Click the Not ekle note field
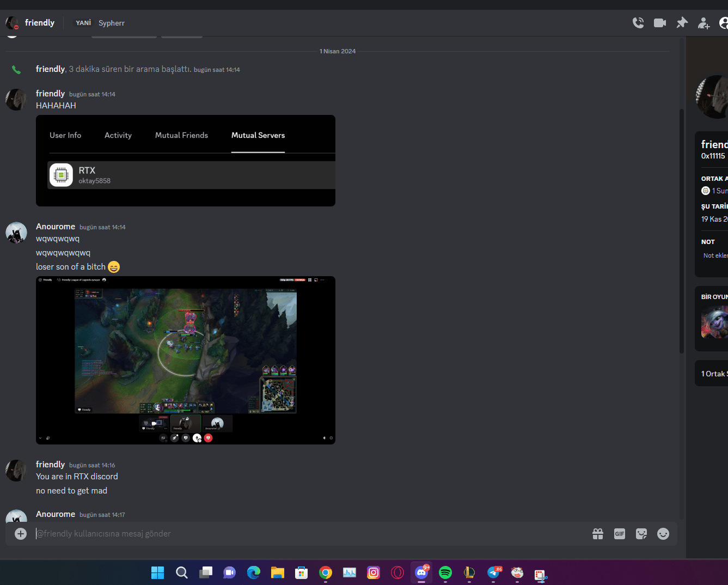Viewport: 728px width, 585px height. (x=715, y=255)
